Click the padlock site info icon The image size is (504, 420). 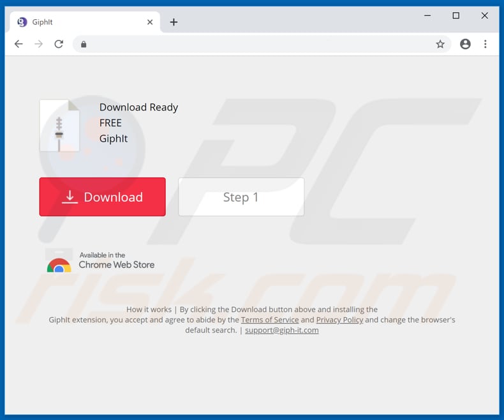click(84, 44)
